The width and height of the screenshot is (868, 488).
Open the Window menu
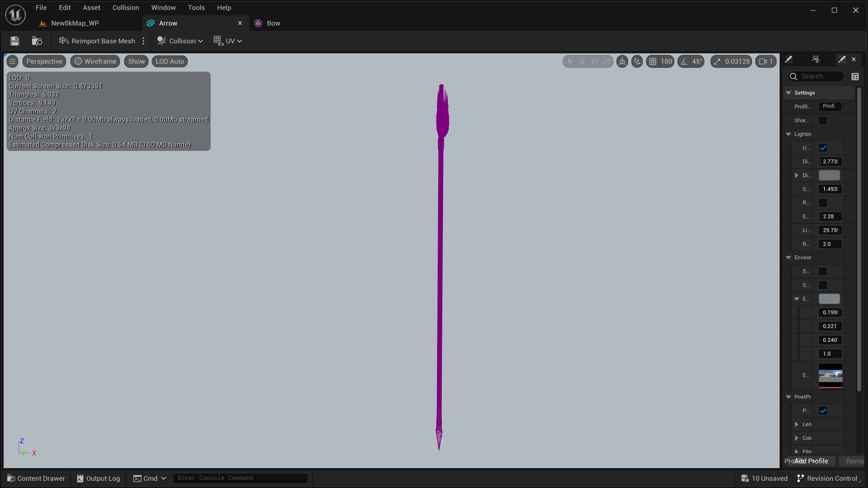point(163,8)
